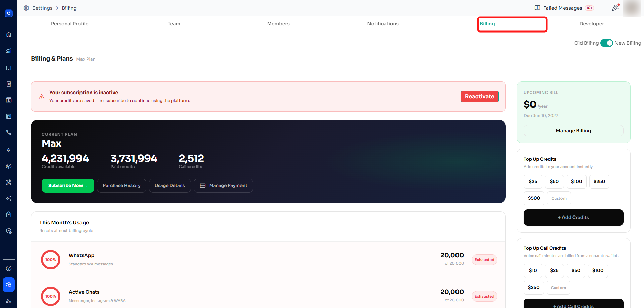
Task: Open the shopping bag icon in the sidebar
Action: point(9,214)
